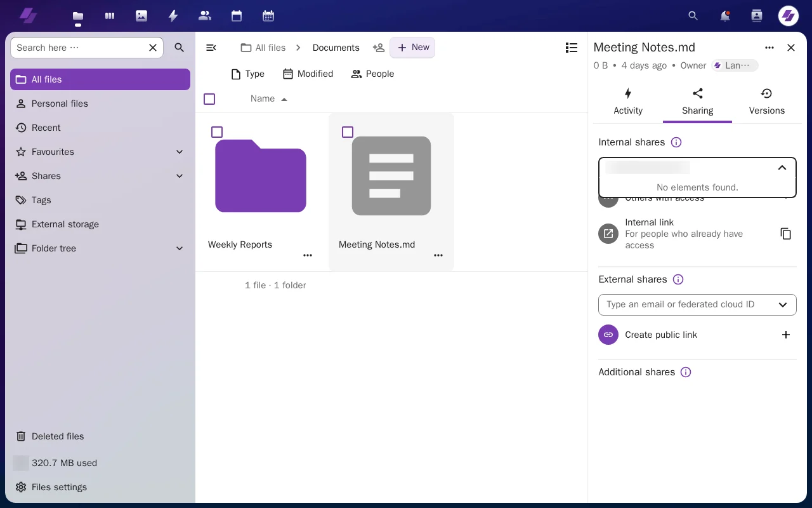Viewport: 812px width, 508px height.
Task: Click Create public link for external sharing
Action: [x=661, y=335]
